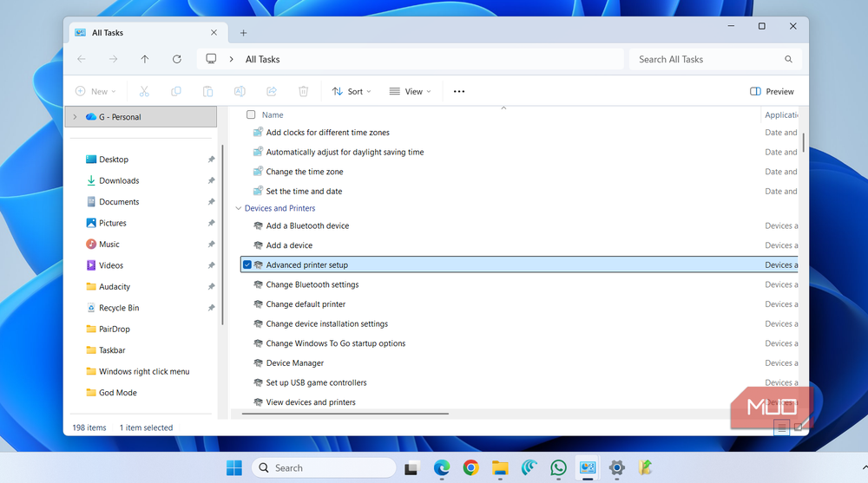
Task: Click the pin icon beside Downloads
Action: (211, 180)
